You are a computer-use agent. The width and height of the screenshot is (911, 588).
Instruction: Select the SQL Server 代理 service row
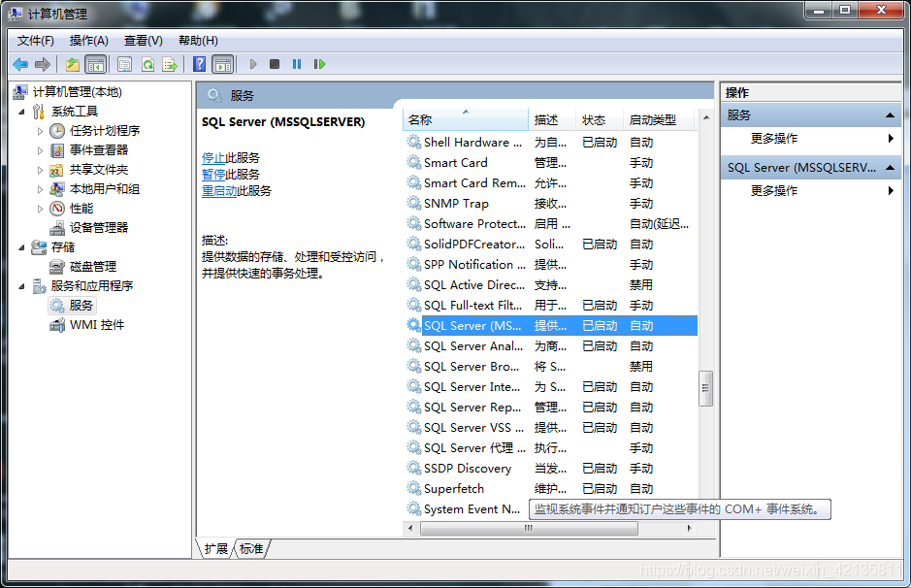coord(550,448)
